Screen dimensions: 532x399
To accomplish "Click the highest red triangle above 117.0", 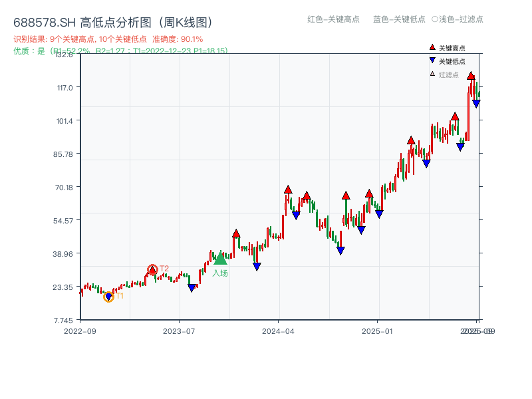I will [x=471, y=76].
